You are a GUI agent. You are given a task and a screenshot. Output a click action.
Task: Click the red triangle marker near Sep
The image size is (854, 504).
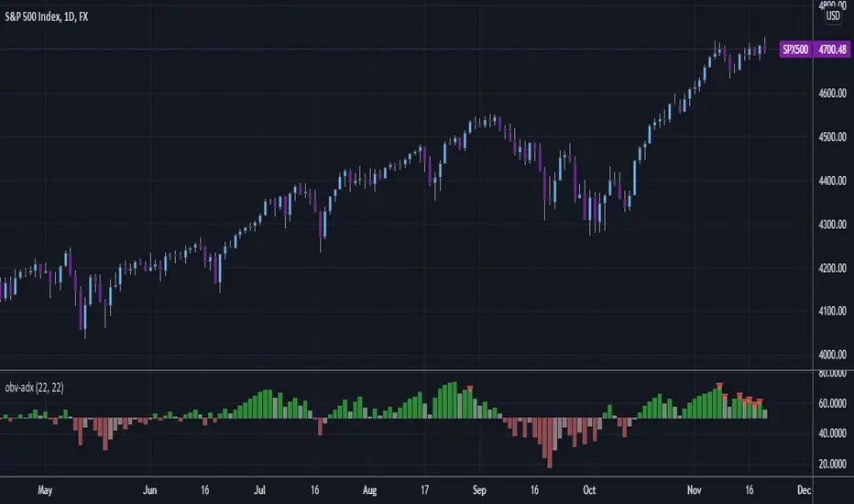pyautogui.click(x=470, y=389)
